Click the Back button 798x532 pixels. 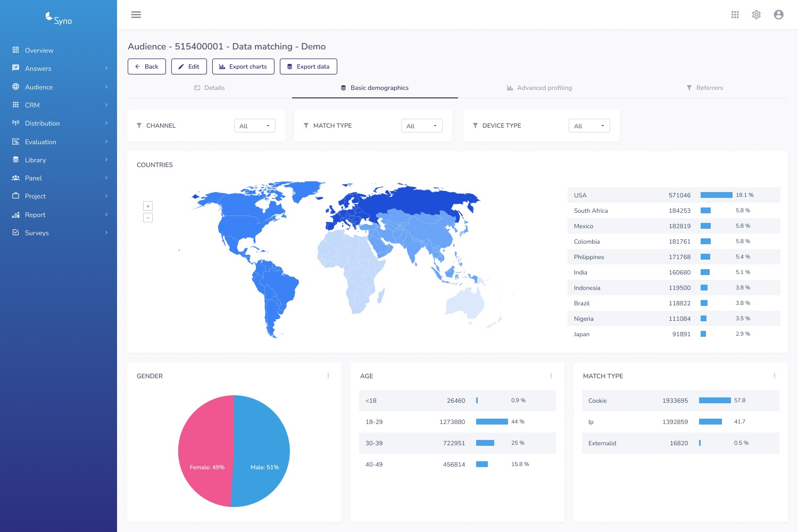coord(147,66)
